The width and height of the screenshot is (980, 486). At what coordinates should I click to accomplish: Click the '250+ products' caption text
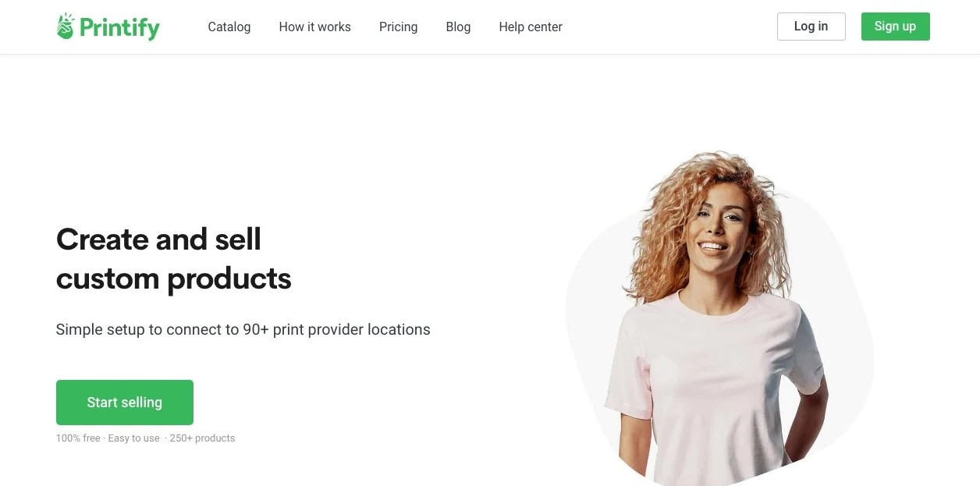202,438
